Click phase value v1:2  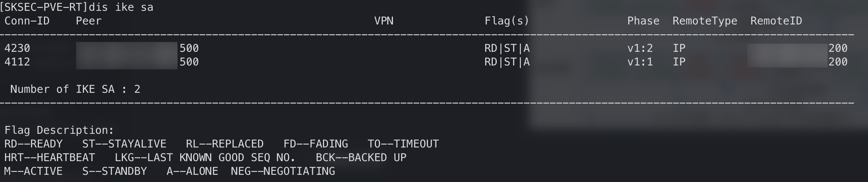click(640, 48)
